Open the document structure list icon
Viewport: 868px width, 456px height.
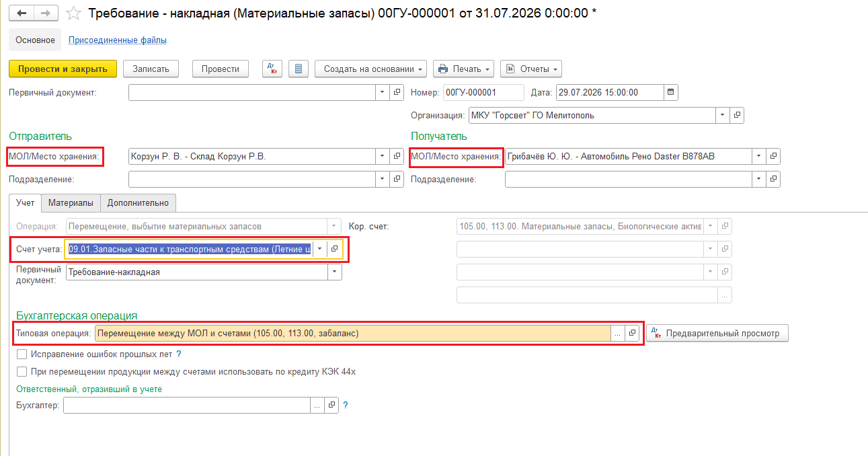coord(299,69)
